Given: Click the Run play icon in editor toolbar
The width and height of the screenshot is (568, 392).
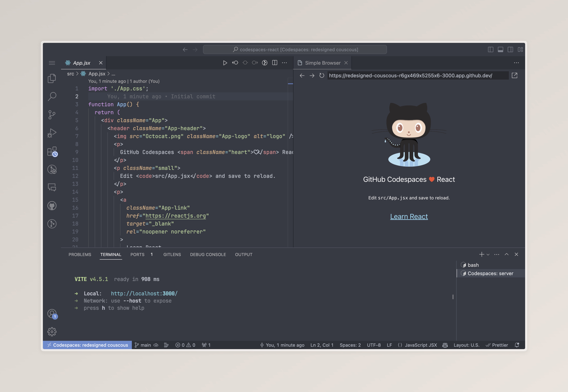Looking at the screenshot, I should [225, 63].
